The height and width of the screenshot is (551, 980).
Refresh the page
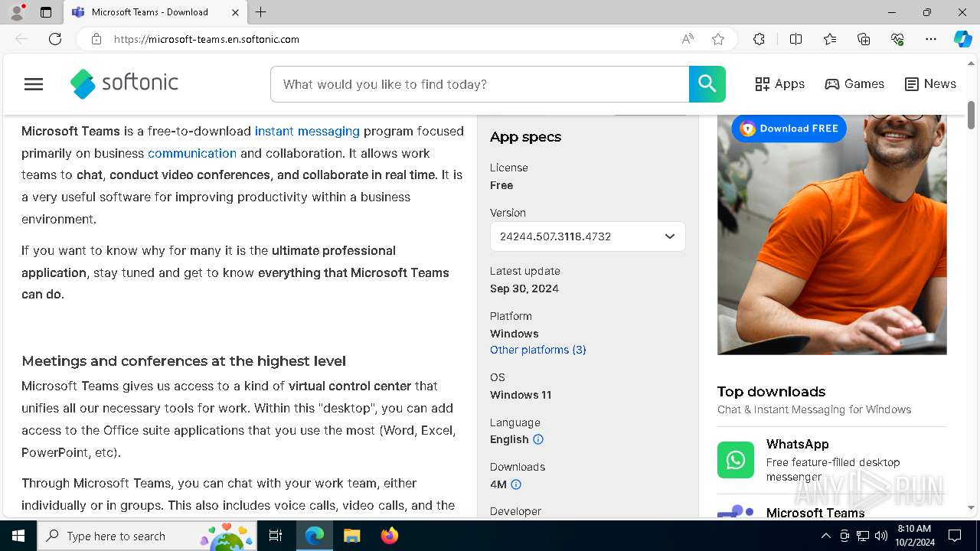click(x=55, y=39)
